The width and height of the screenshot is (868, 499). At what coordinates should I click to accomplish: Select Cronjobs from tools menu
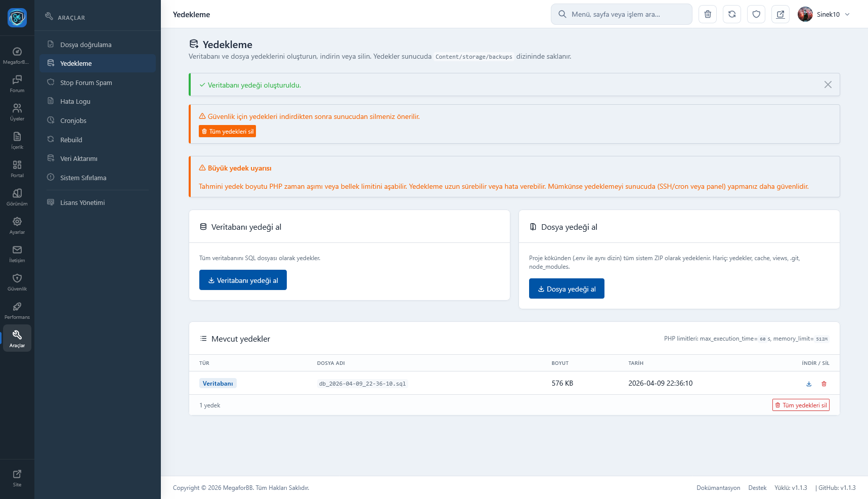(73, 120)
